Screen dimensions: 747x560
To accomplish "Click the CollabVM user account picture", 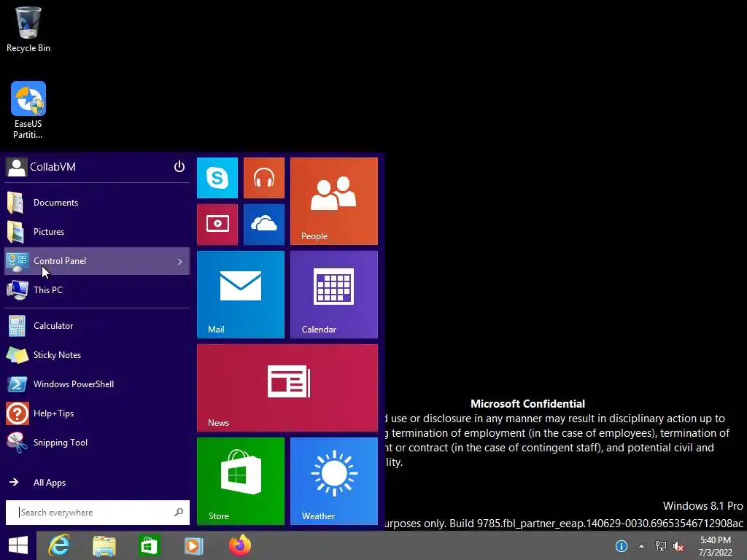I will coord(17,167).
